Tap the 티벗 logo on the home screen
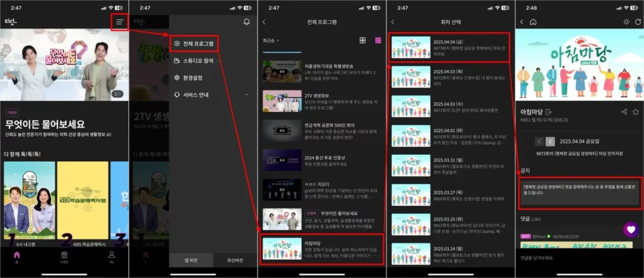 pyautogui.click(x=11, y=21)
